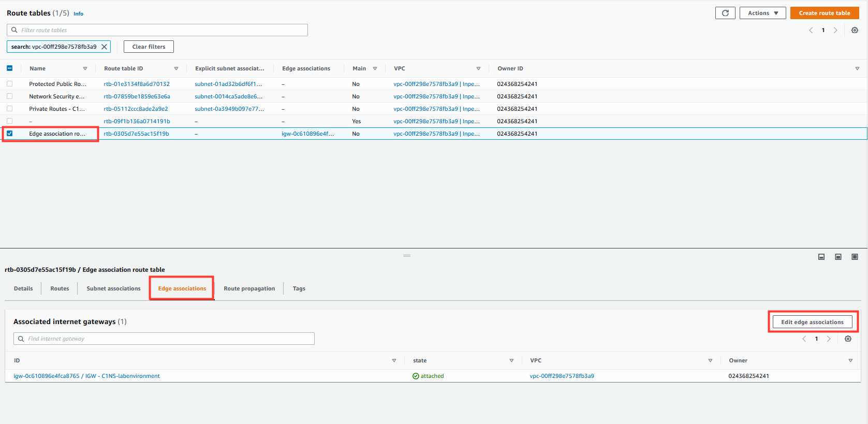868x424 pixels.
Task: Sort by the Main column
Action: (375, 68)
